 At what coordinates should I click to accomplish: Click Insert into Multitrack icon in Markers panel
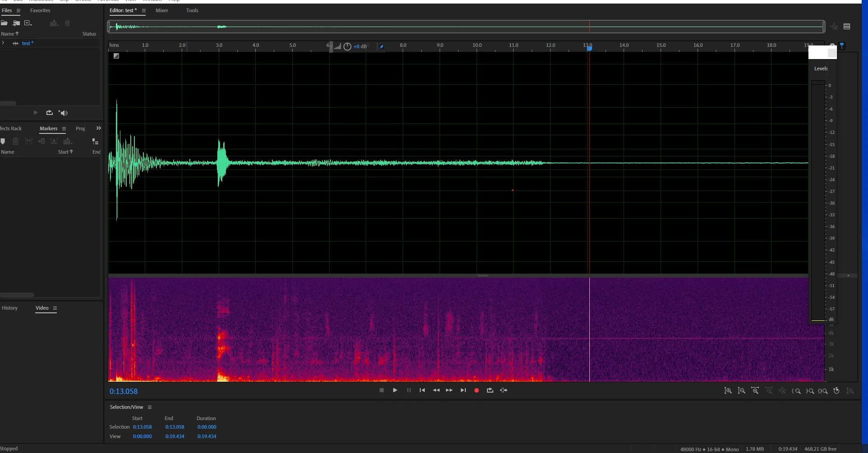(x=68, y=142)
